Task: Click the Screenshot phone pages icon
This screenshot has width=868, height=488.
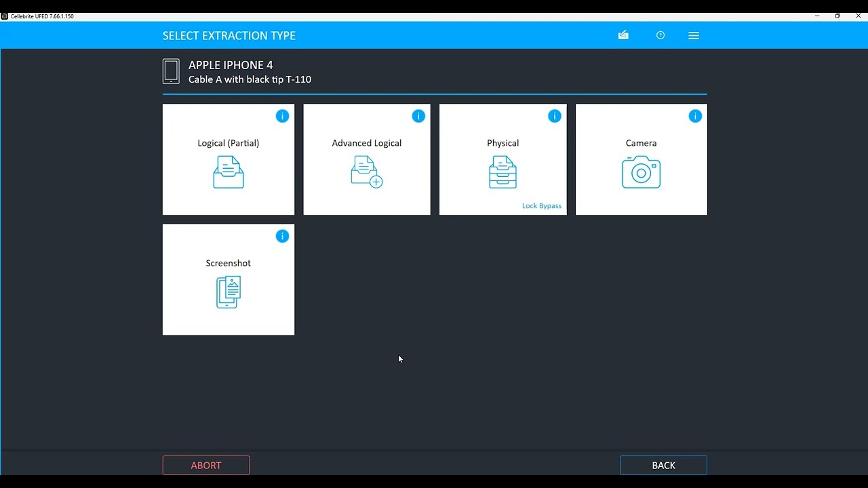Action: click(229, 292)
